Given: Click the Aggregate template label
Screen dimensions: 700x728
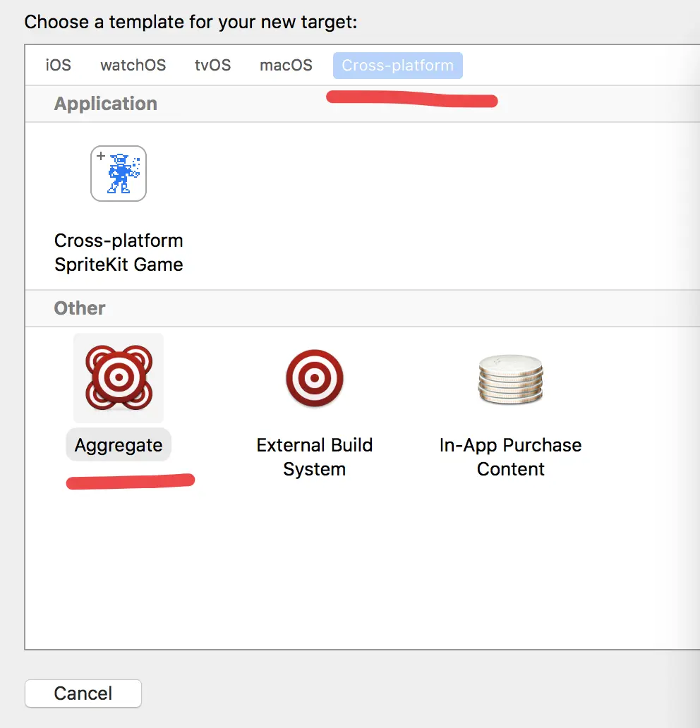Looking at the screenshot, I should pyautogui.click(x=119, y=445).
